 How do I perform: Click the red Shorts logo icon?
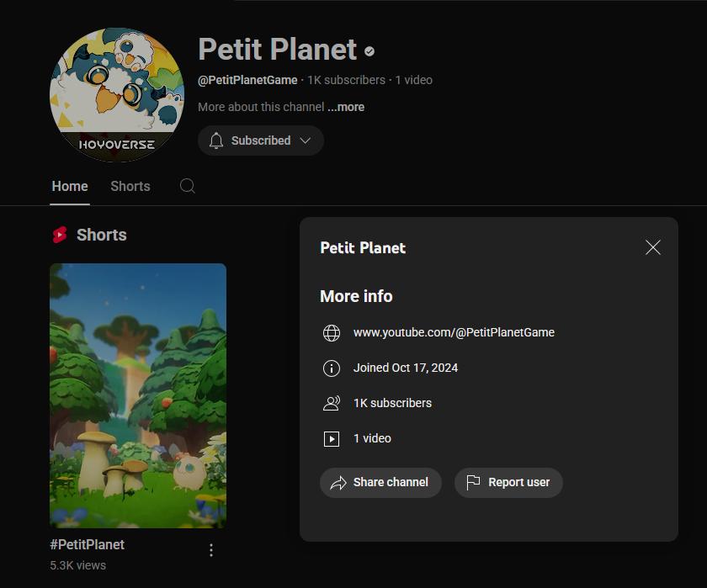[60, 235]
